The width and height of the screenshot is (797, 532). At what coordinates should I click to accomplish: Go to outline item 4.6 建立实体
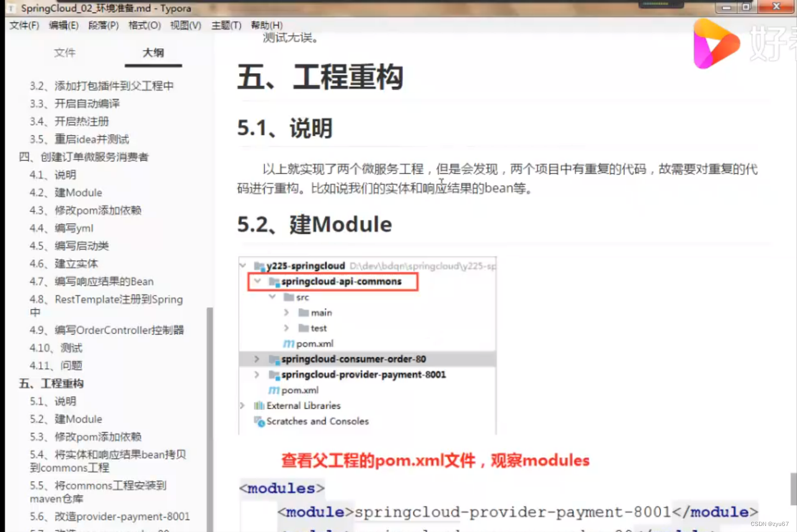pyautogui.click(x=63, y=264)
